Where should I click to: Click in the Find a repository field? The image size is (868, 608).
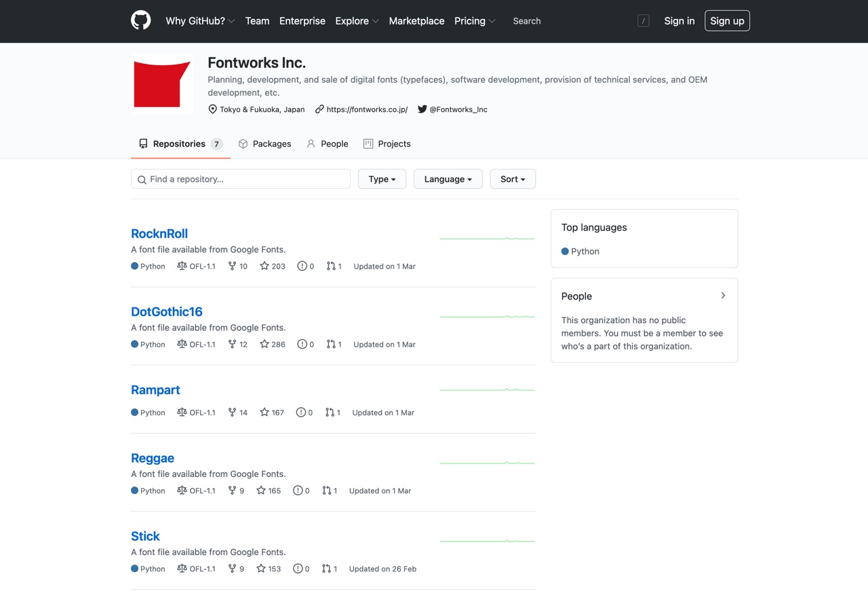point(241,179)
